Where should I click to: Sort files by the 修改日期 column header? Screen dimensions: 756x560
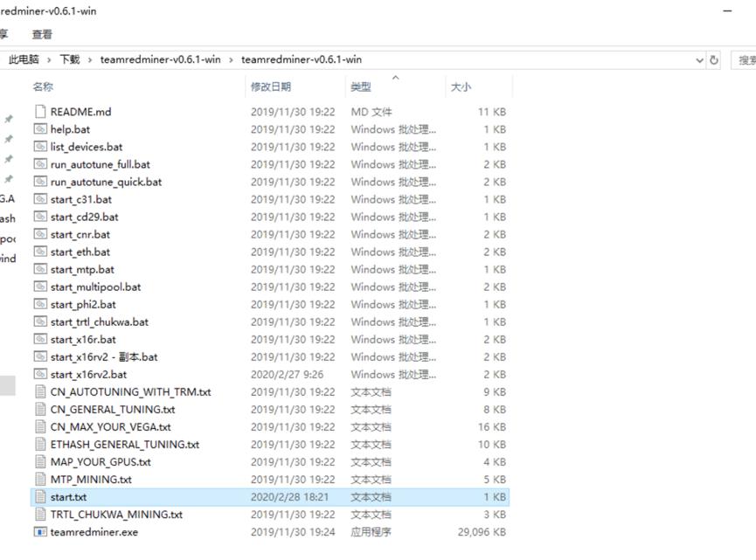[x=295, y=86]
